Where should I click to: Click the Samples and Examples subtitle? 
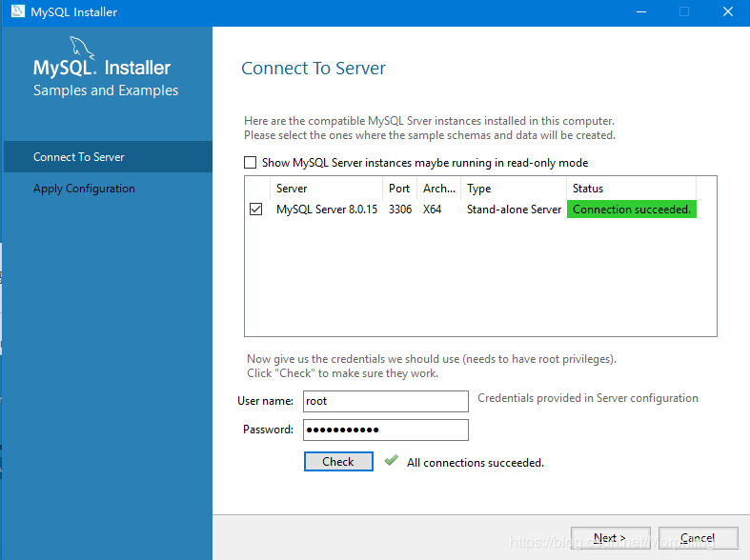[106, 90]
